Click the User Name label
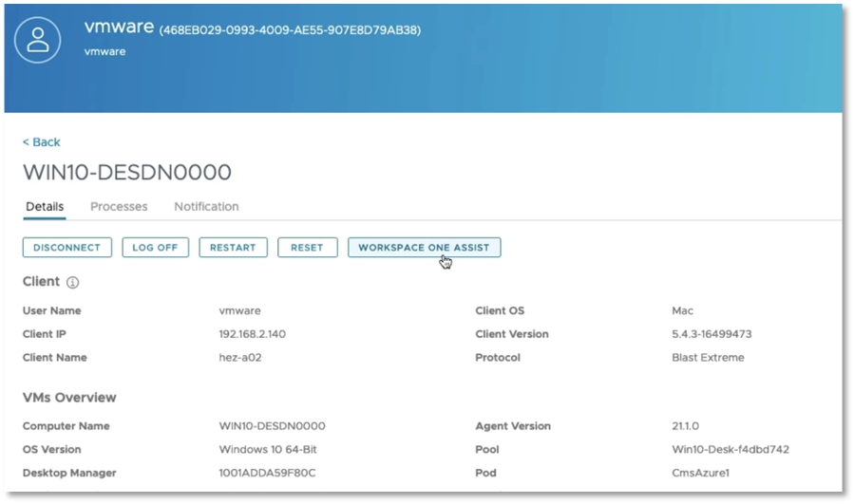 pyautogui.click(x=51, y=310)
